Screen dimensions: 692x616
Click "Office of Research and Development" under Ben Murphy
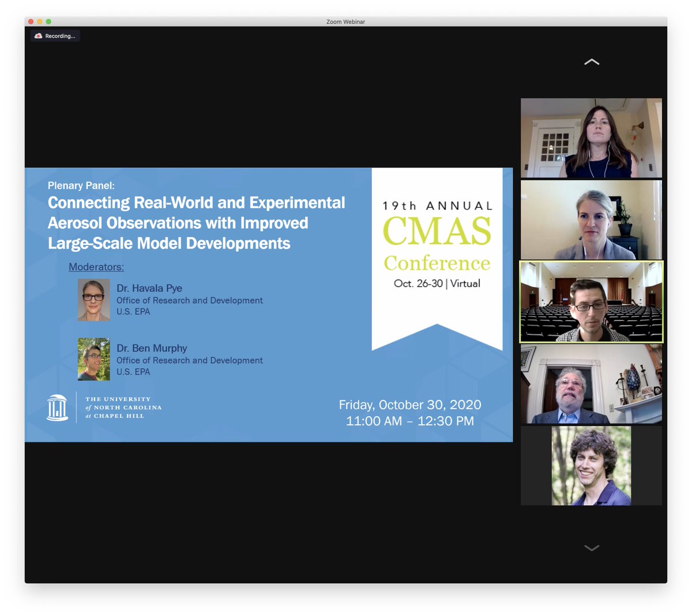pos(190,360)
